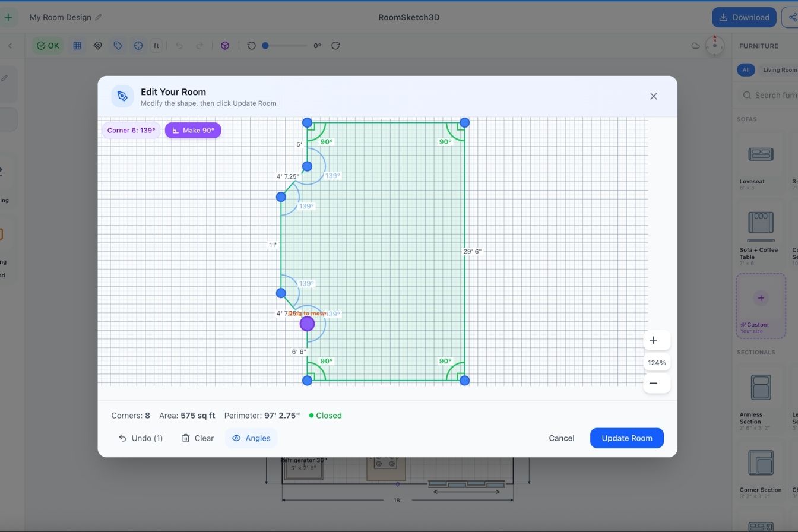Undo the last corner edit

click(140, 438)
